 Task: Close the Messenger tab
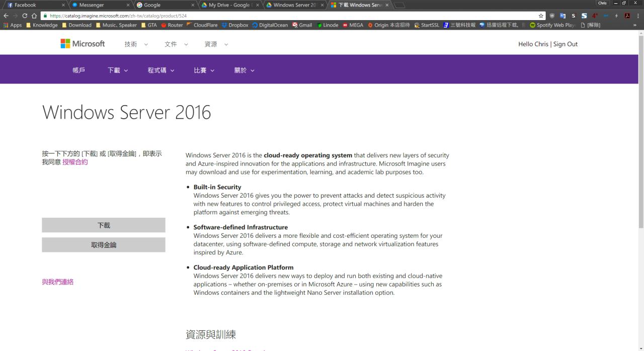[128, 5]
